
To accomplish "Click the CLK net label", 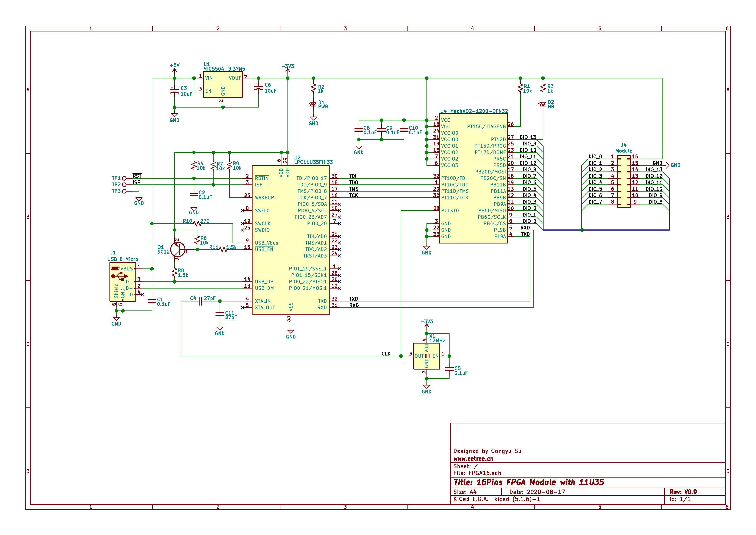I will click(386, 354).
